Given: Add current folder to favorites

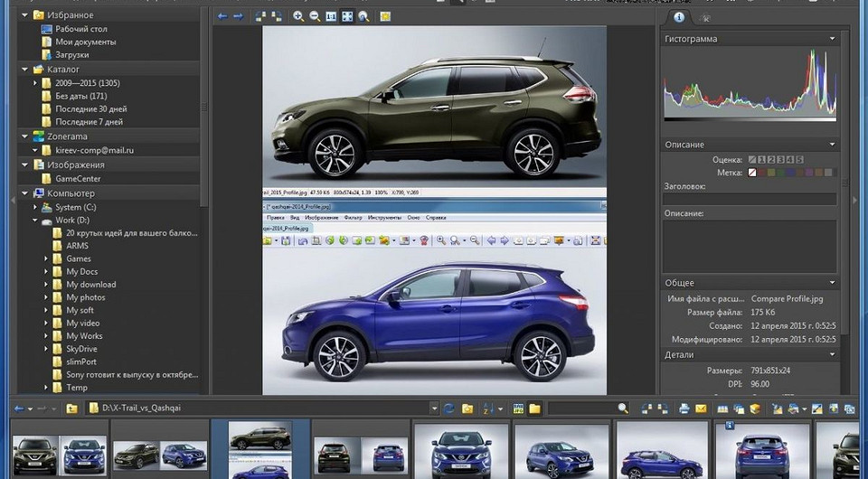Looking at the screenshot, I should pos(467,409).
